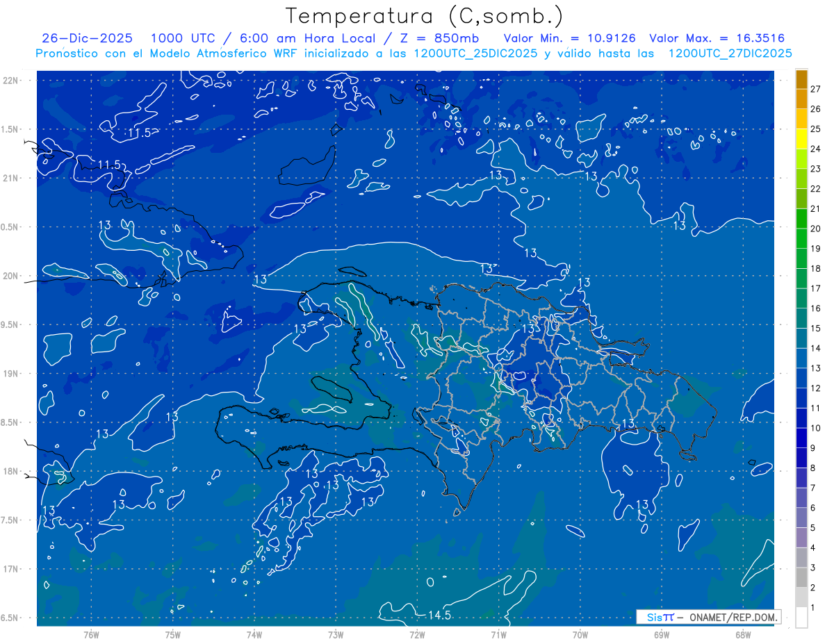
Task: Click the color scale value '26'
Action: click(816, 108)
